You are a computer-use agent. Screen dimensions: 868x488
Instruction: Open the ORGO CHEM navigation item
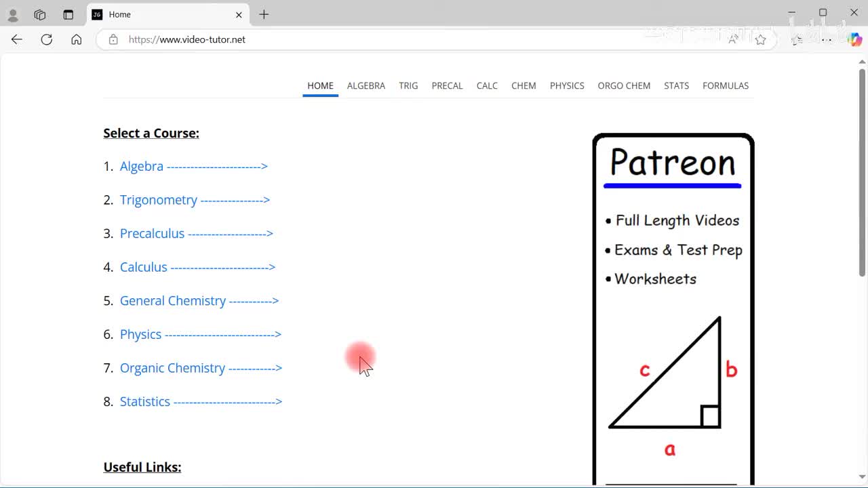pos(624,85)
